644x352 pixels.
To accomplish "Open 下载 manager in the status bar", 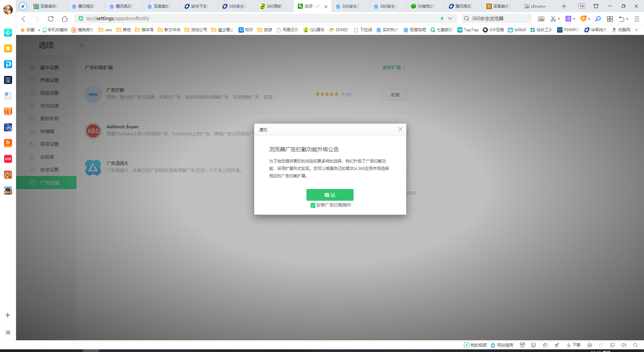I will (574, 345).
